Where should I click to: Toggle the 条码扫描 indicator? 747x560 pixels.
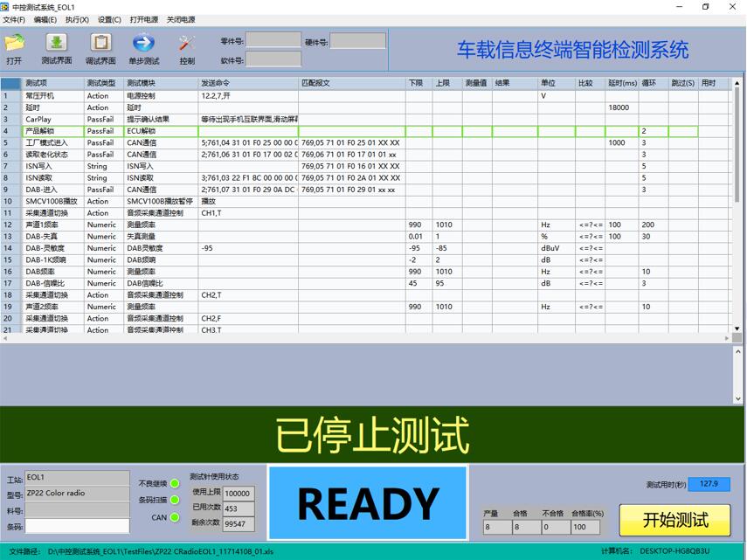pos(174,501)
